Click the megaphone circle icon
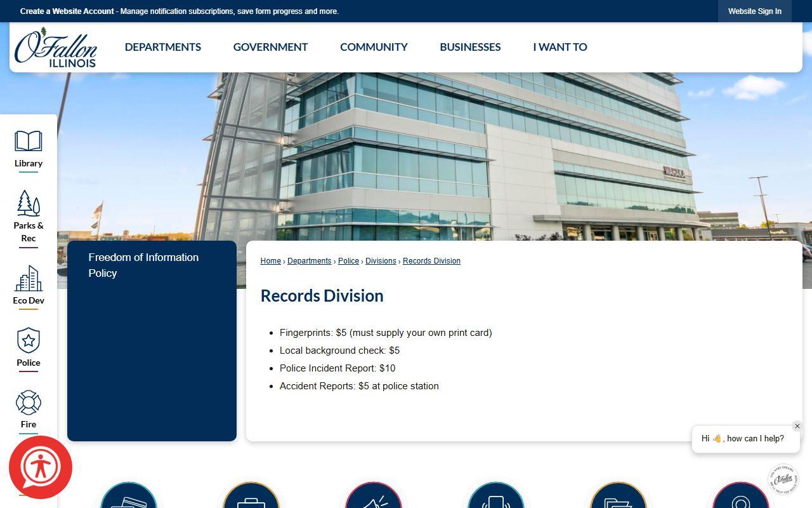Screen dimensions: 812x508 pos(374,495)
